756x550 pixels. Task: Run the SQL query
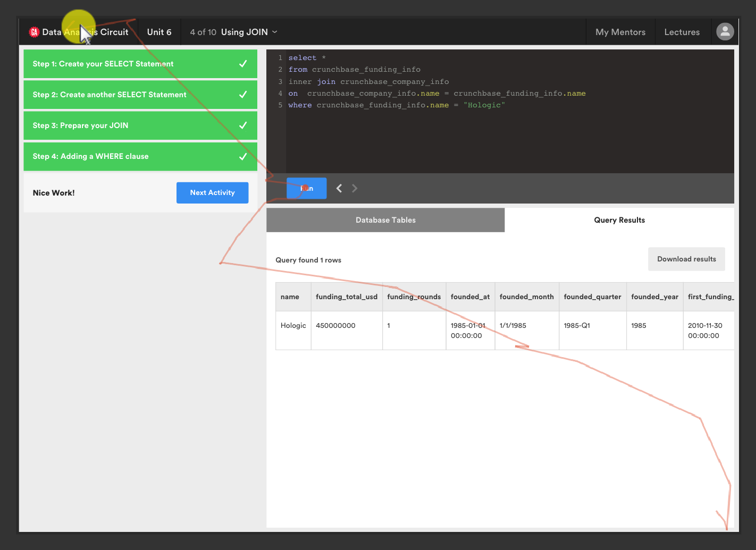307,188
